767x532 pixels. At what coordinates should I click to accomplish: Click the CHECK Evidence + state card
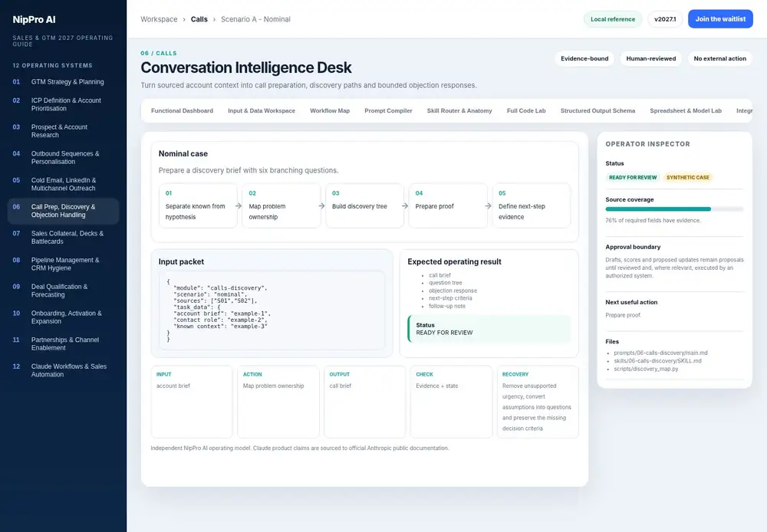(452, 402)
